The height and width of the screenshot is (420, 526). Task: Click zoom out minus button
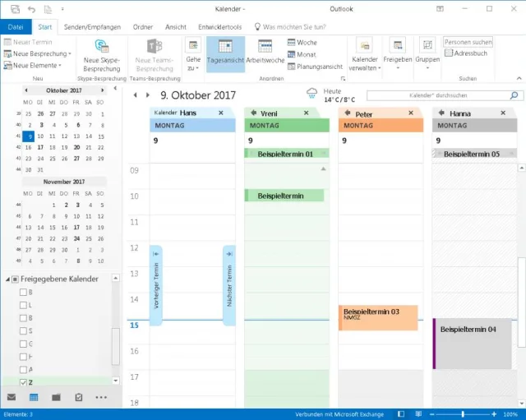click(x=432, y=414)
